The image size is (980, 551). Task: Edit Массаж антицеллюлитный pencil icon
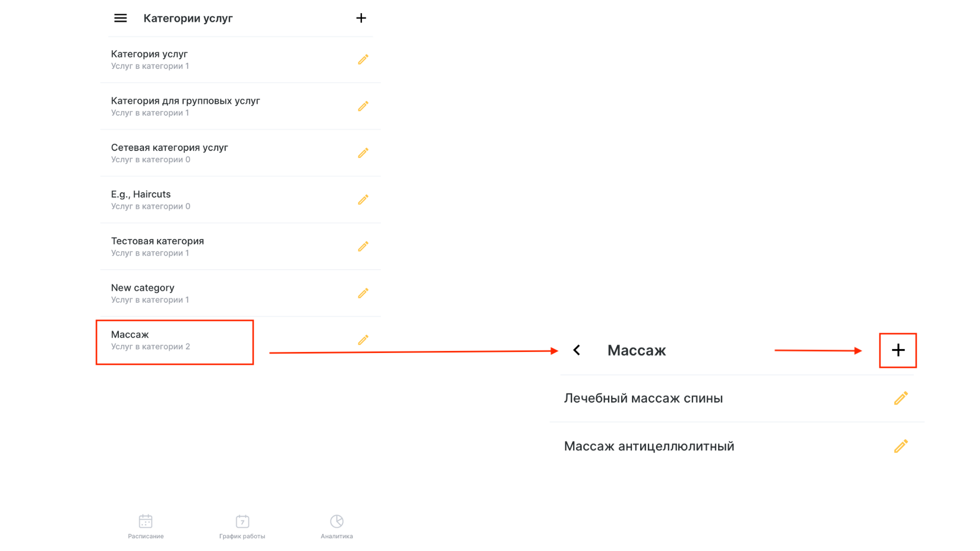pyautogui.click(x=901, y=446)
